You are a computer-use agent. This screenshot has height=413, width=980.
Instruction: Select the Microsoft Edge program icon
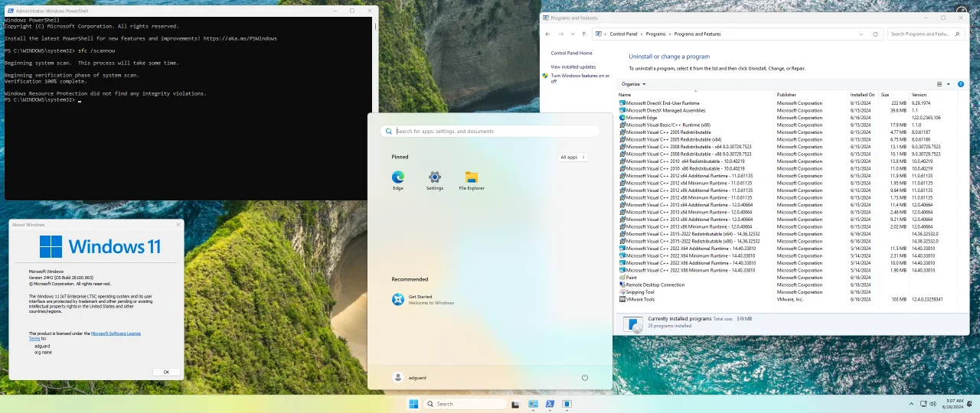point(622,118)
